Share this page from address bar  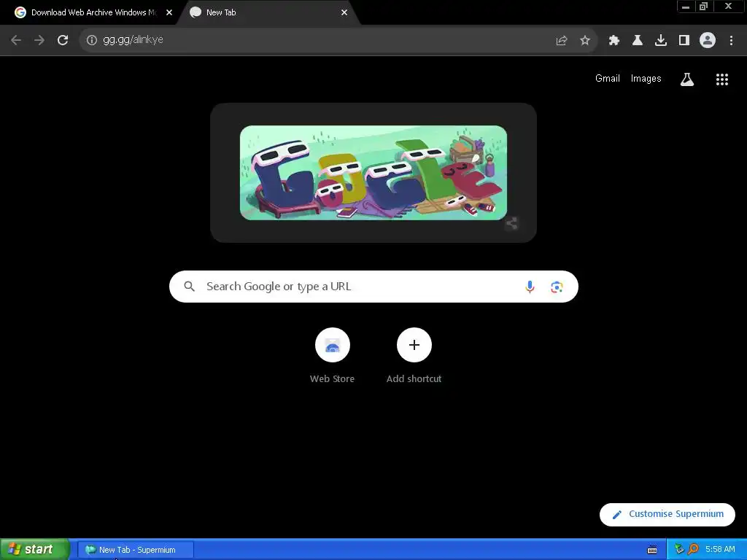pyautogui.click(x=562, y=41)
